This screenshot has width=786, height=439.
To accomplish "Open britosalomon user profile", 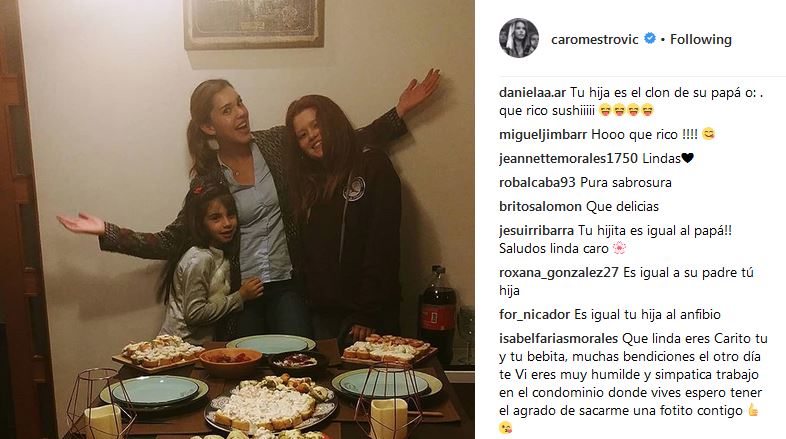I will [x=540, y=206].
